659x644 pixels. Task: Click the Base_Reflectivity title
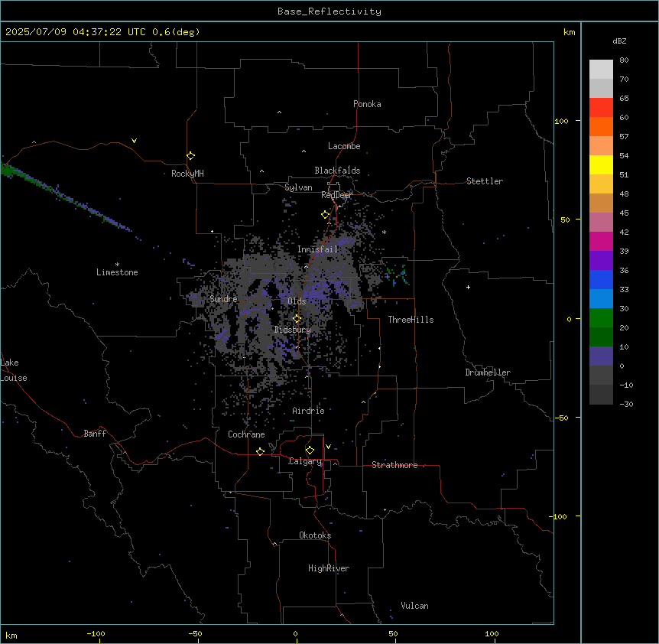pyautogui.click(x=329, y=11)
